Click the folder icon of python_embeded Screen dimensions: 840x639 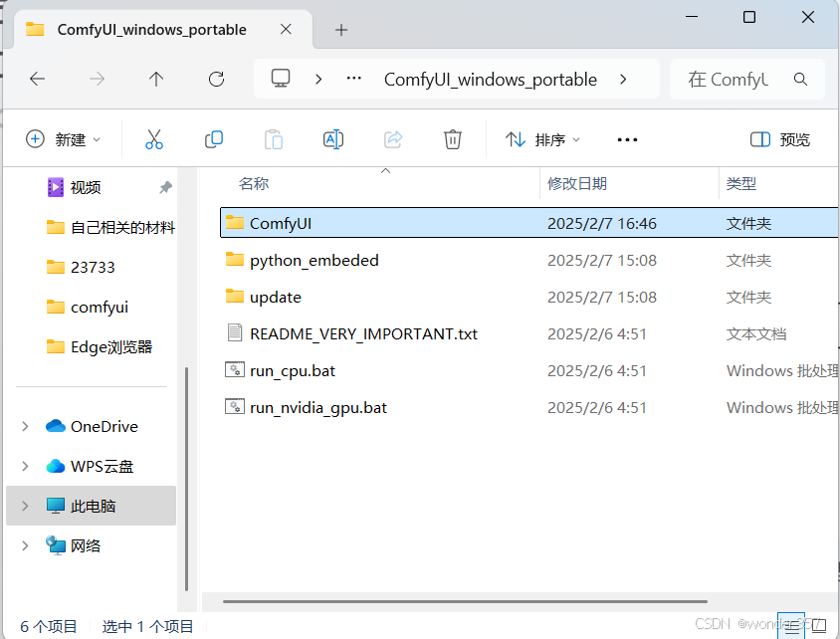(x=234, y=260)
